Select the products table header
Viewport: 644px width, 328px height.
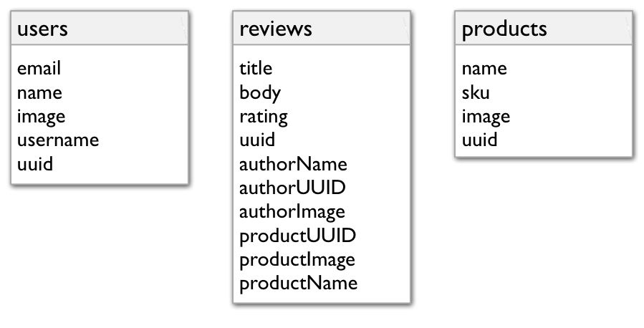coord(504,29)
